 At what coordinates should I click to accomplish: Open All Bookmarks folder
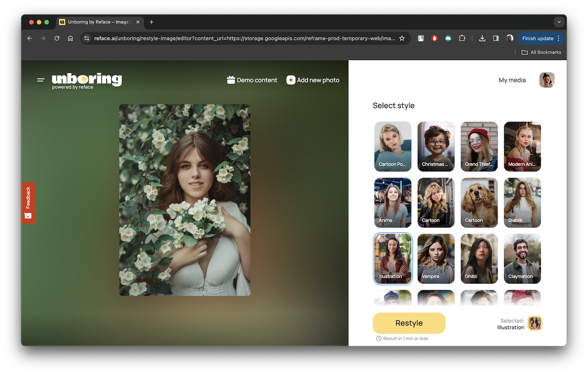click(541, 52)
